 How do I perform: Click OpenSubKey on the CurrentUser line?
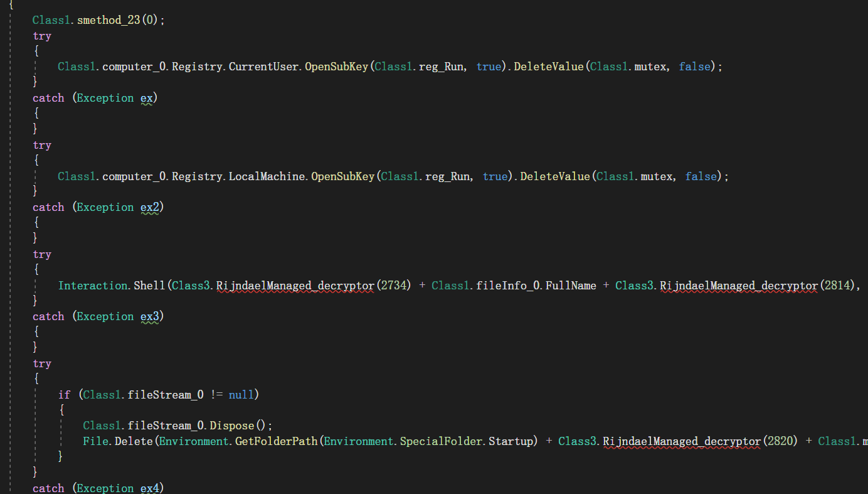tap(336, 66)
